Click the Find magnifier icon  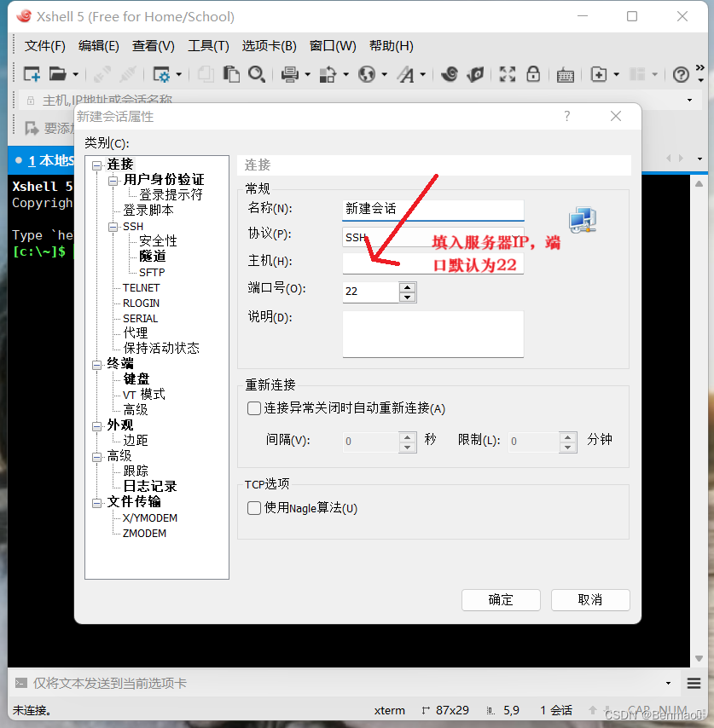point(257,74)
